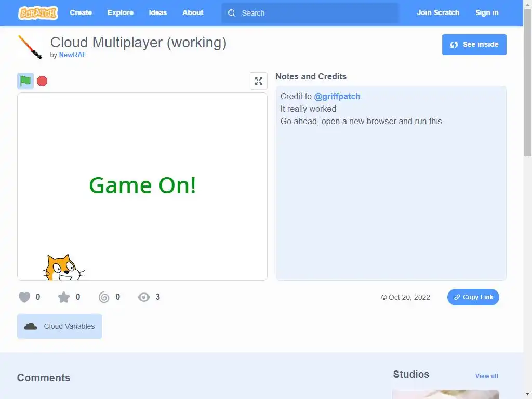Click the Scratch logo
Screen dimensions: 532x399
point(38,13)
